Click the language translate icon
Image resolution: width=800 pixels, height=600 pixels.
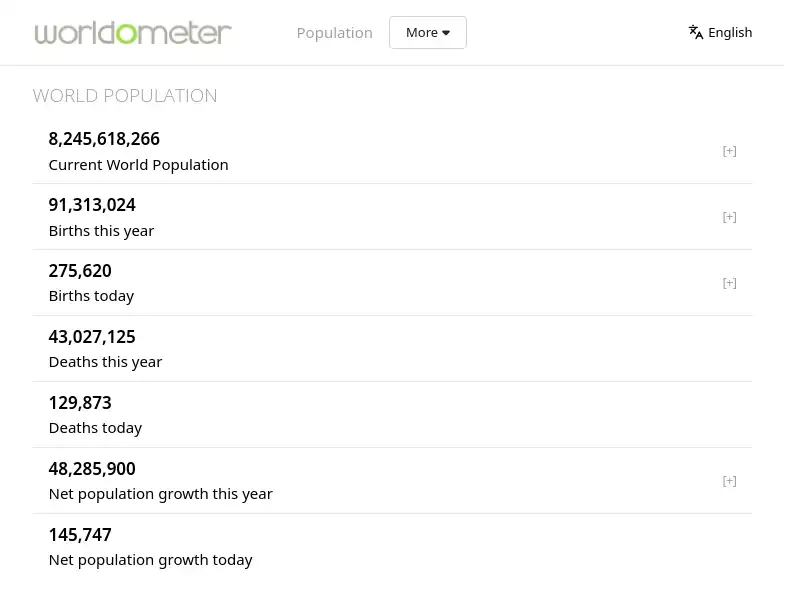695,32
